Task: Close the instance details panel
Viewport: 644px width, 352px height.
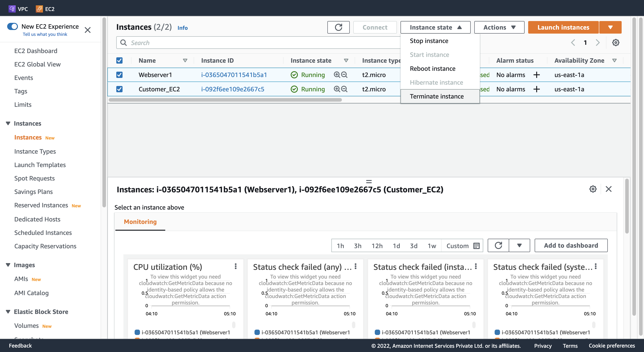Action: 608,189
